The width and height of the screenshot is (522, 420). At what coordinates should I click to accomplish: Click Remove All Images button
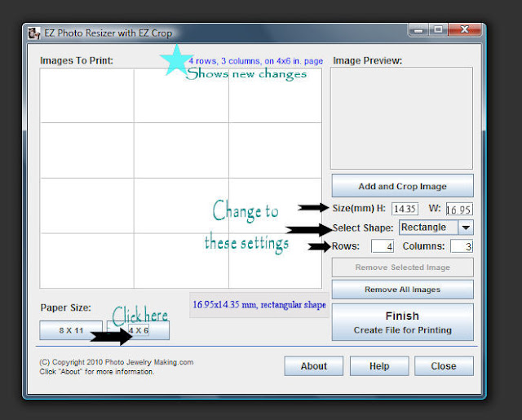tap(402, 290)
